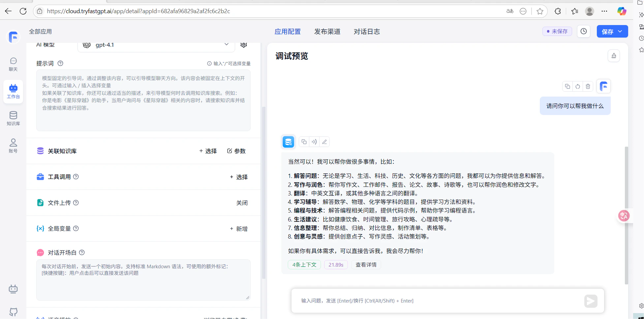Open version history via the clock icon

pos(583,31)
